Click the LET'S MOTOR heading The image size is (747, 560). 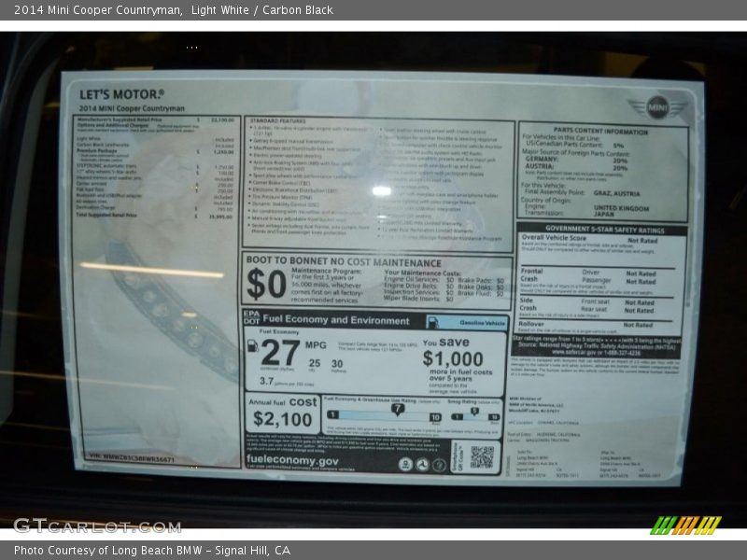coord(121,94)
